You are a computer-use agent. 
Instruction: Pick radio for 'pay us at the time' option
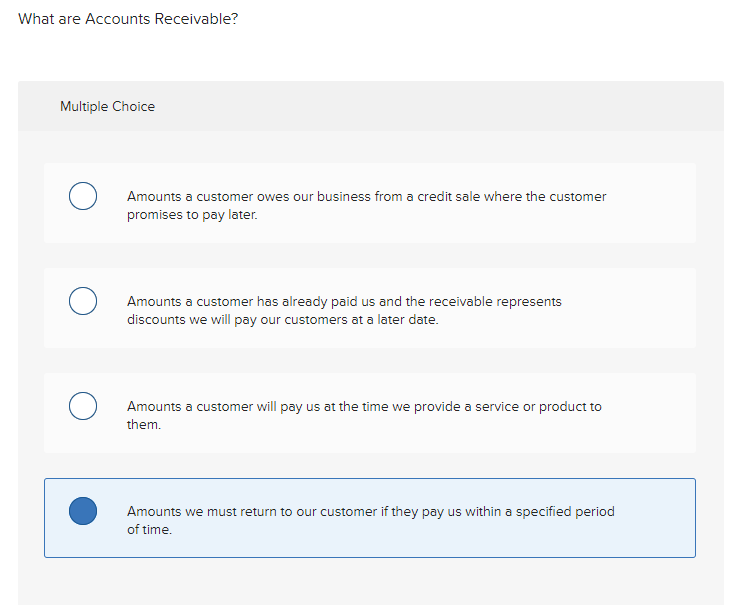[83, 406]
